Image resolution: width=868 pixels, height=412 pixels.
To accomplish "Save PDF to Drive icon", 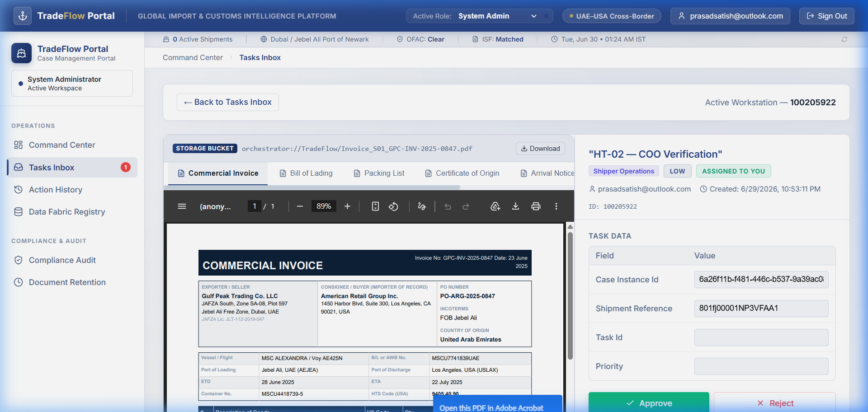I will click(x=495, y=206).
